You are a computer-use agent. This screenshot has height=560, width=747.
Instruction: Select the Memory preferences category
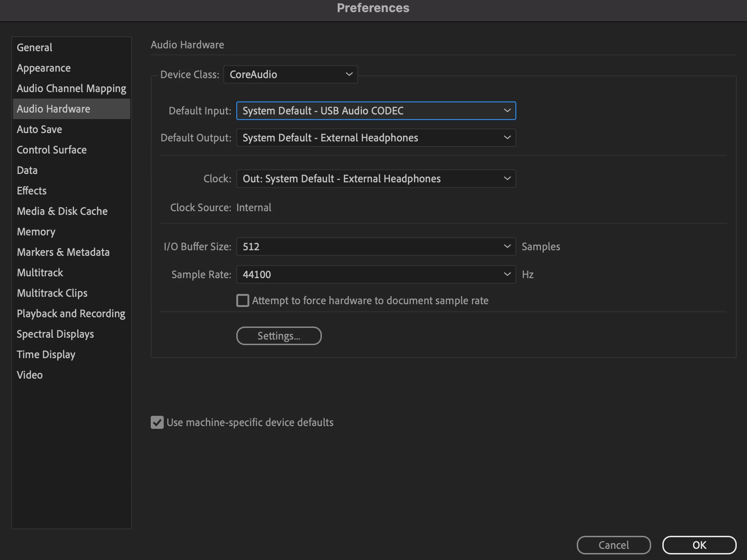click(71, 232)
